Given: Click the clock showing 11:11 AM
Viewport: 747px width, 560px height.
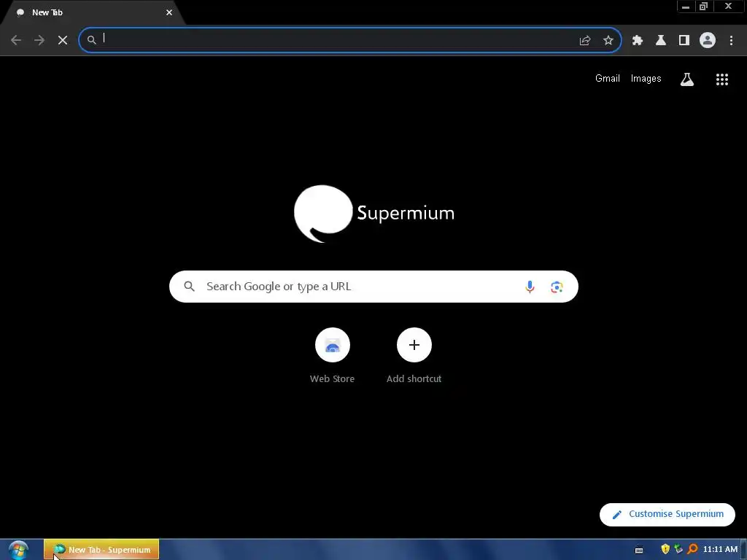Looking at the screenshot, I should coord(720,550).
